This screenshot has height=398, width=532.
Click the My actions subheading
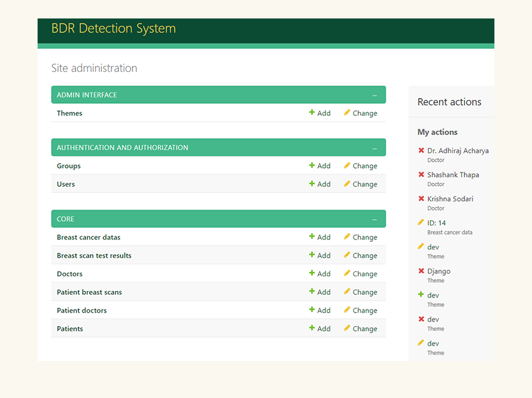(437, 132)
